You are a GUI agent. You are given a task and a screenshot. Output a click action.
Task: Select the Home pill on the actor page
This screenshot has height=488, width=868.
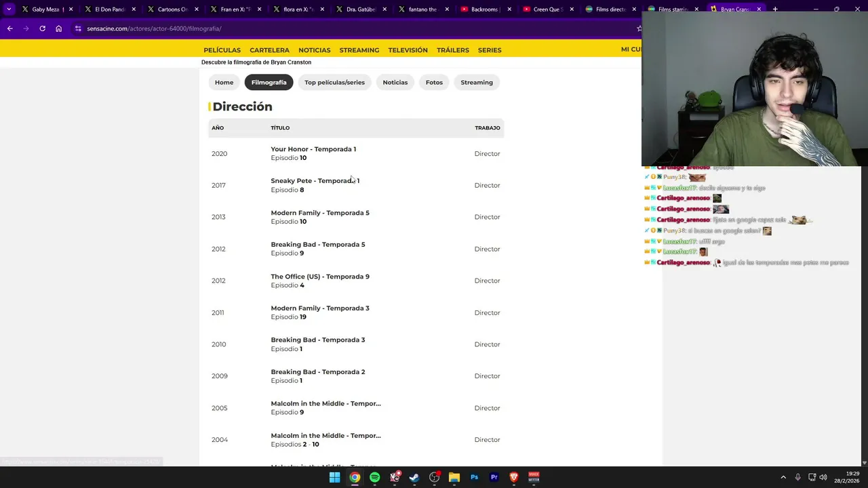coord(224,82)
